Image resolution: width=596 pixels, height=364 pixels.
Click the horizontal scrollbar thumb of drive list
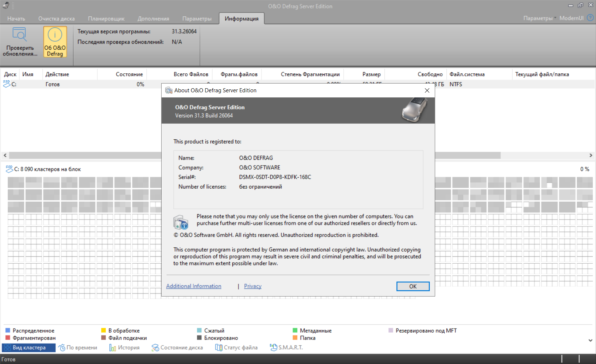pyautogui.click(x=255, y=155)
